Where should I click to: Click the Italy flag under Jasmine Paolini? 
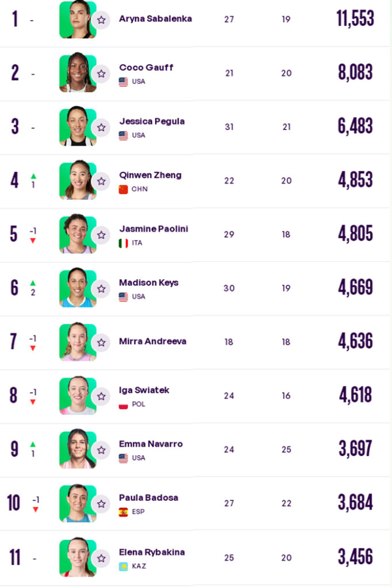[x=123, y=243]
